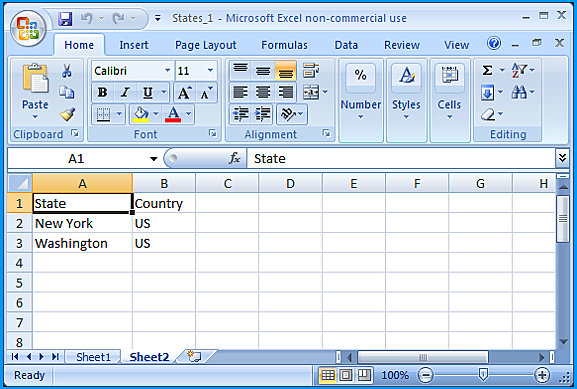This screenshot has width=577, height=389.
Task: Apply the yellow Fill Color bucket
Action: [x=141, y=114]
